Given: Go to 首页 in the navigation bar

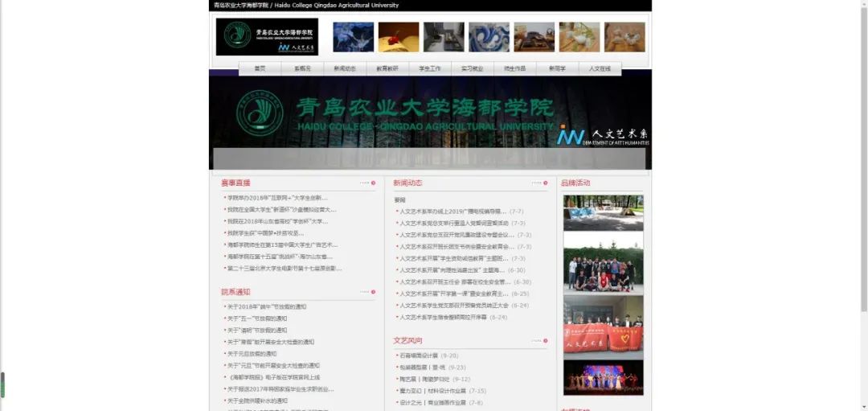Looking at the screenshot, I should click(x=260, y=69).
